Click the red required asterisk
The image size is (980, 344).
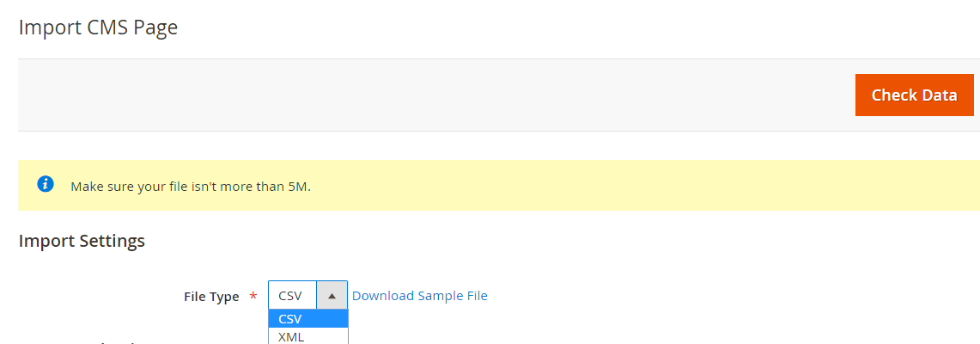pos(253,297)
